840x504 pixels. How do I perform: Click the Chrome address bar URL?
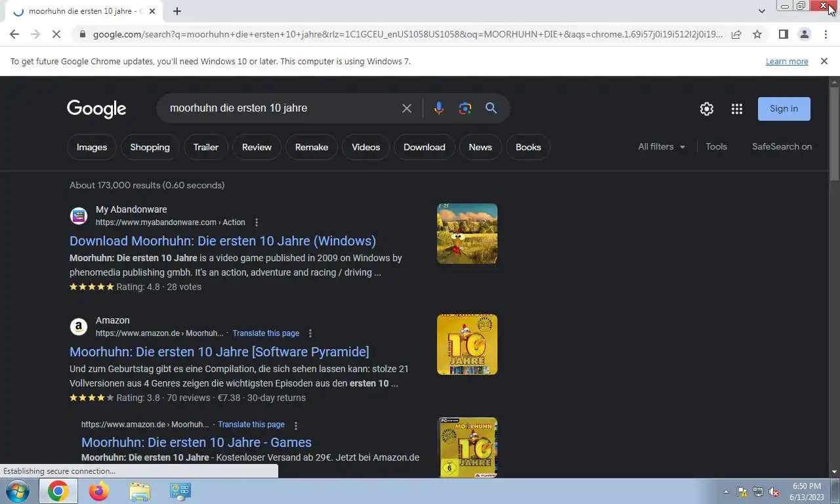(407, 34)
